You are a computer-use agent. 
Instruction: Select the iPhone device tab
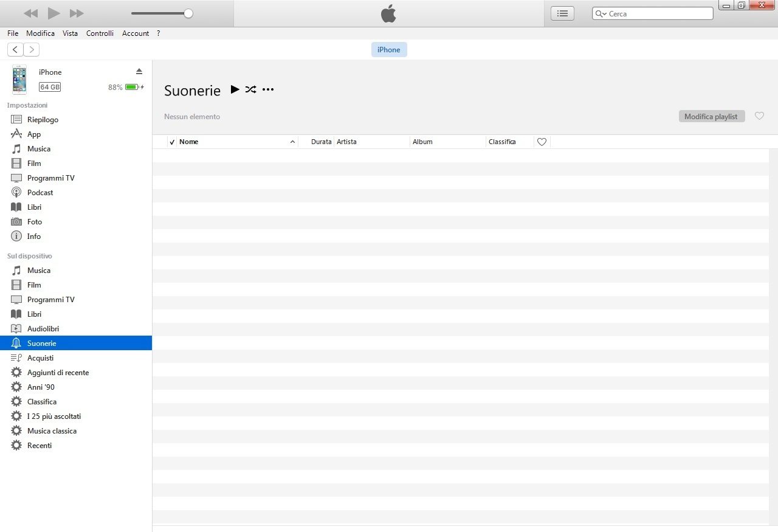(x=389, y=50)
